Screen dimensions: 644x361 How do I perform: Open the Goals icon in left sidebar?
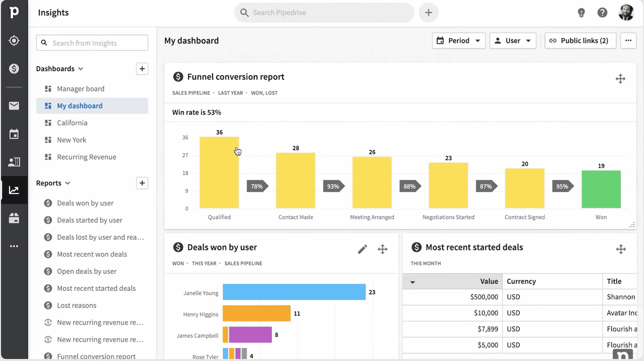pyautogui.click(x=14, y=41)
